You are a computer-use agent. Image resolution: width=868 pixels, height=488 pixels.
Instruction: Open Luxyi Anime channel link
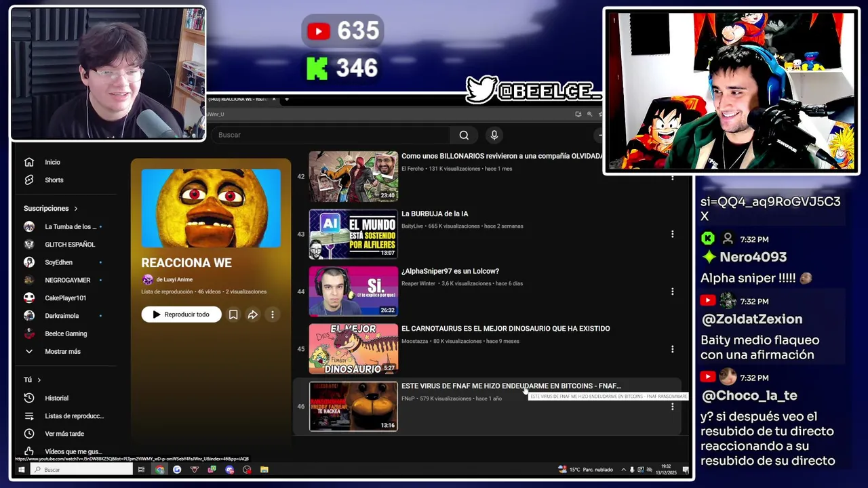click(x=174, y=279)
